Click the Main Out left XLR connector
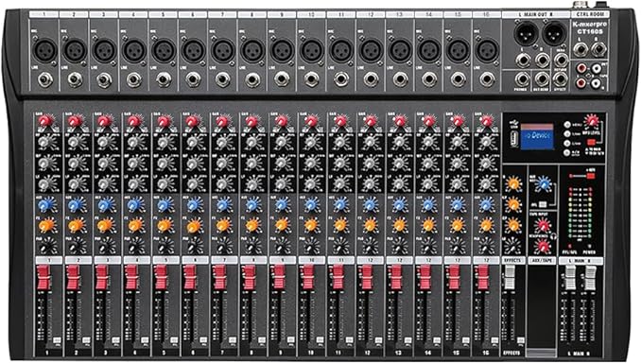The width and height of the screenshot is (642, 364). [x=527, y=34]
